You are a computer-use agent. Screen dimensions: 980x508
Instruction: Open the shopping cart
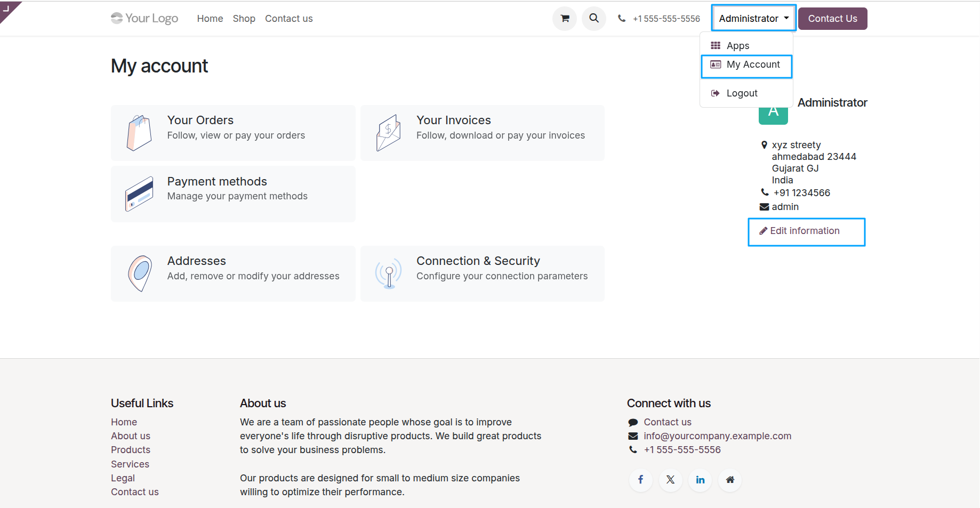[564, 18]
